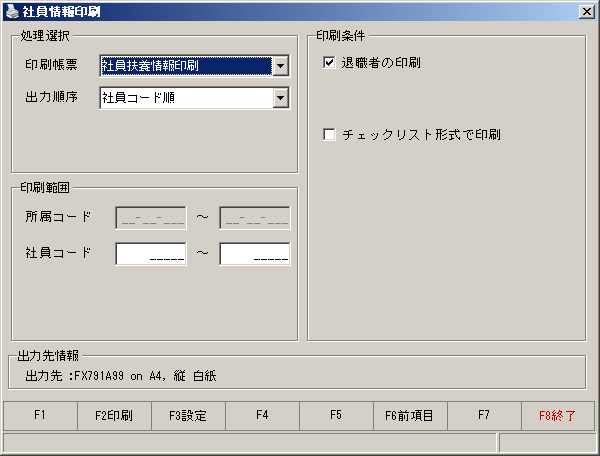Screen dimensions: 600x456
Task: Click the 社員情報印刷 window title text
Action: pyautogui.click(x=62, y=12)
